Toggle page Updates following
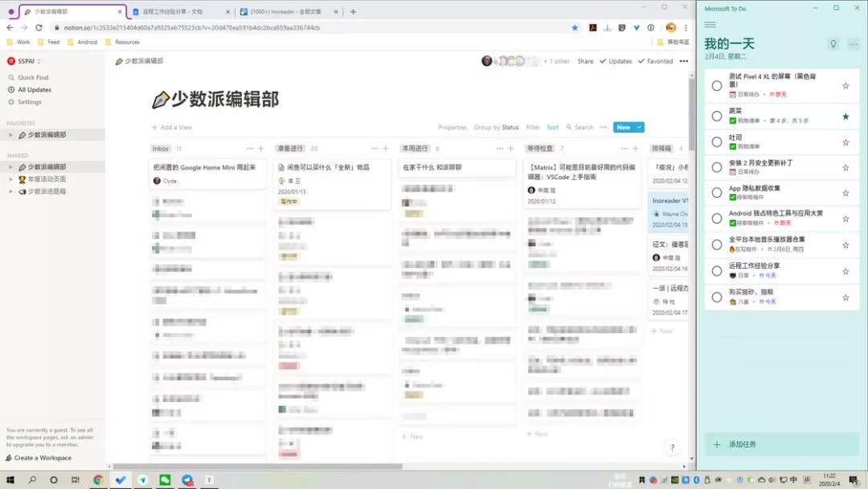868x489 pixels. point(616,61)
